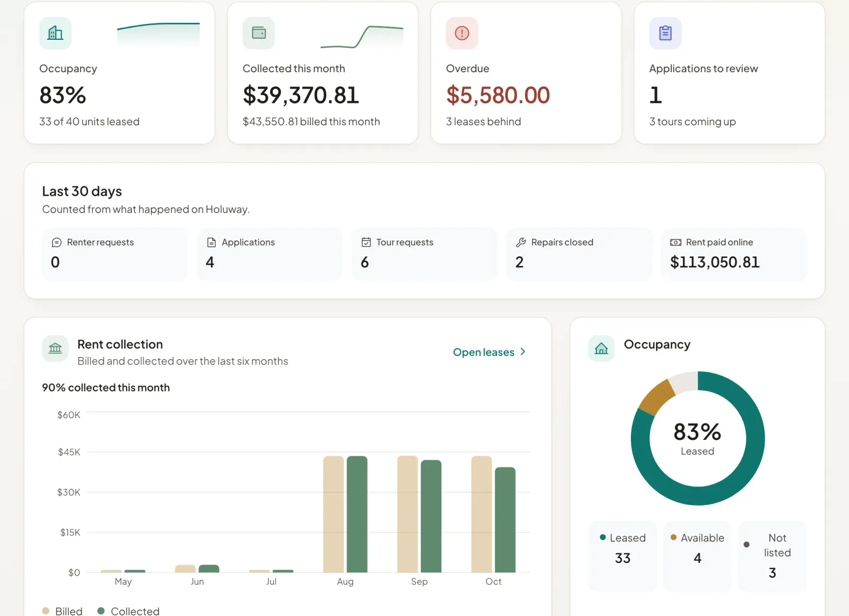Viewport: 849px width, 616px height.
Task: Click the $5,580.00 overdue amount
Action: pos(498,96)
